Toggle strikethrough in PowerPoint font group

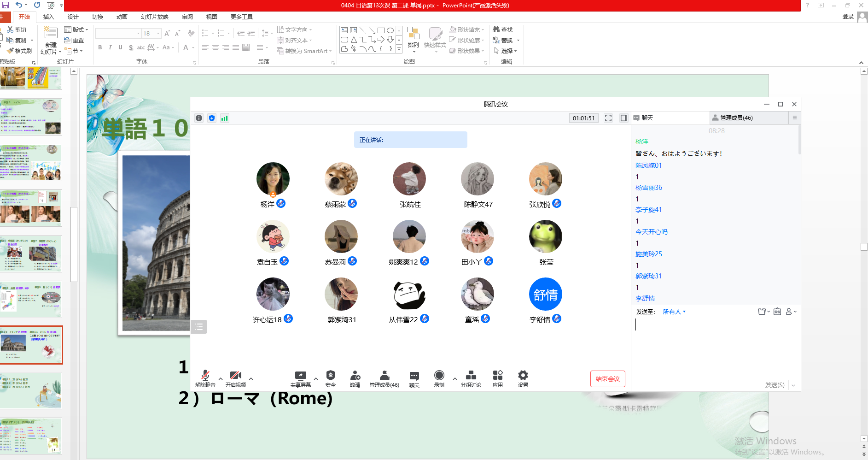pos(141,47)
